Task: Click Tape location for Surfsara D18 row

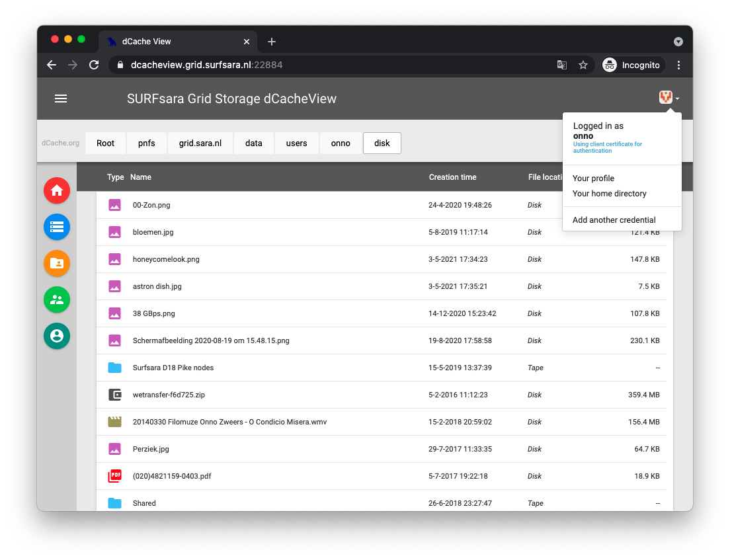Action: 536,368
